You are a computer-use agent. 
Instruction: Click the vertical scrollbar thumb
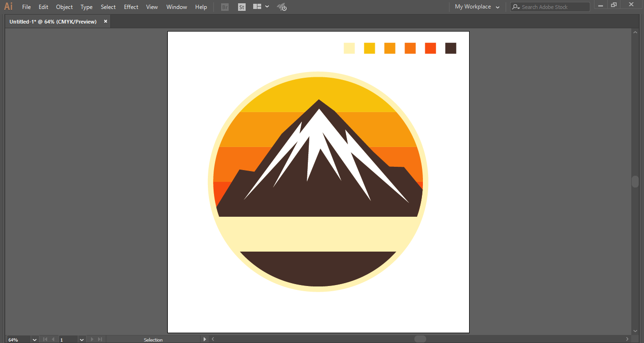635,181
